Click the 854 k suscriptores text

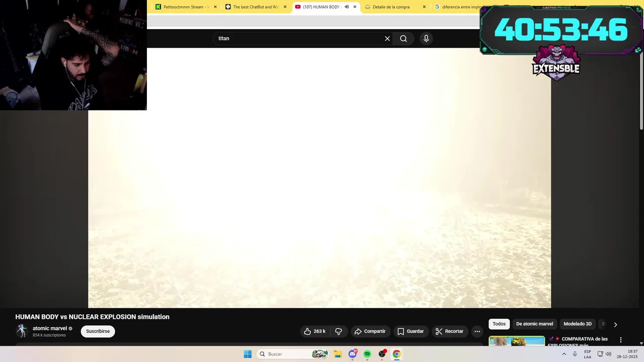point(49,335)
